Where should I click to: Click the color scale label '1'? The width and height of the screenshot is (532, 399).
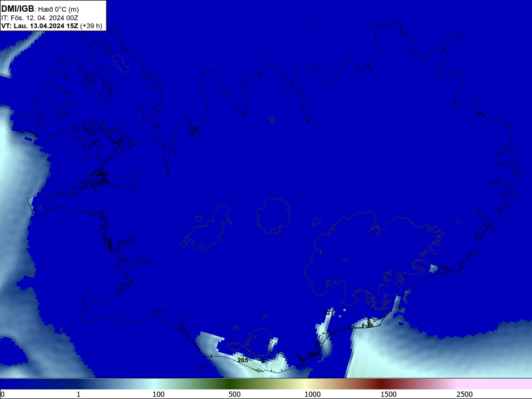[78, 394]
